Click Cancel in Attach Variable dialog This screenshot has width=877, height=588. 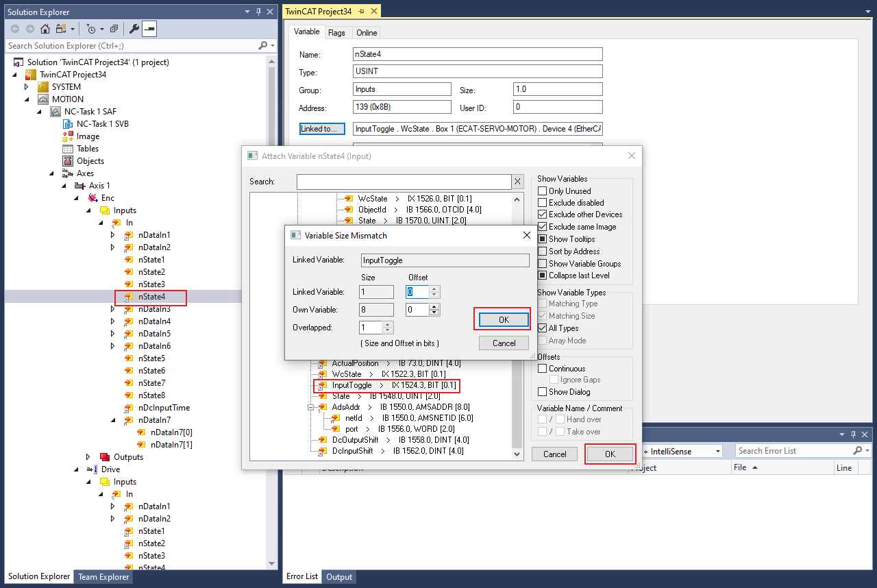pos(555,454)
